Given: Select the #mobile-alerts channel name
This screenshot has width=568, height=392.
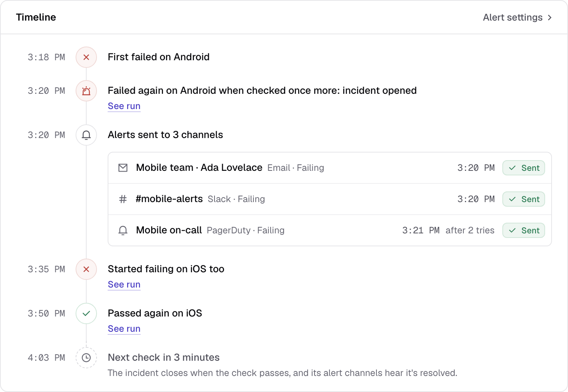Looking at the screenshot, I should [169, 199].
